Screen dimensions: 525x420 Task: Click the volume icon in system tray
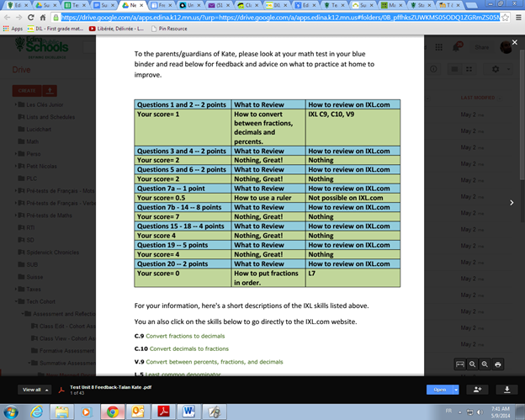click(x=480, y=412)
